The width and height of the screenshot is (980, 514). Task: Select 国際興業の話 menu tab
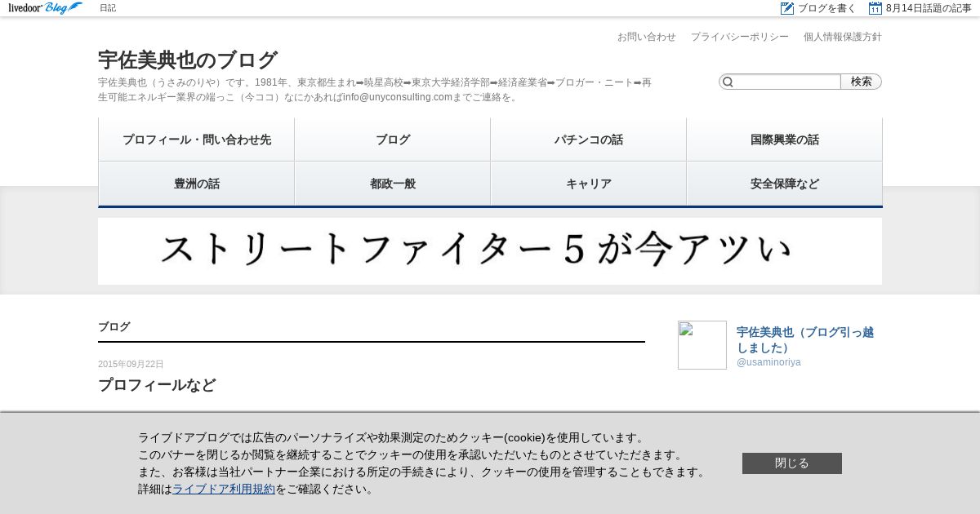[x=784, y=140]
